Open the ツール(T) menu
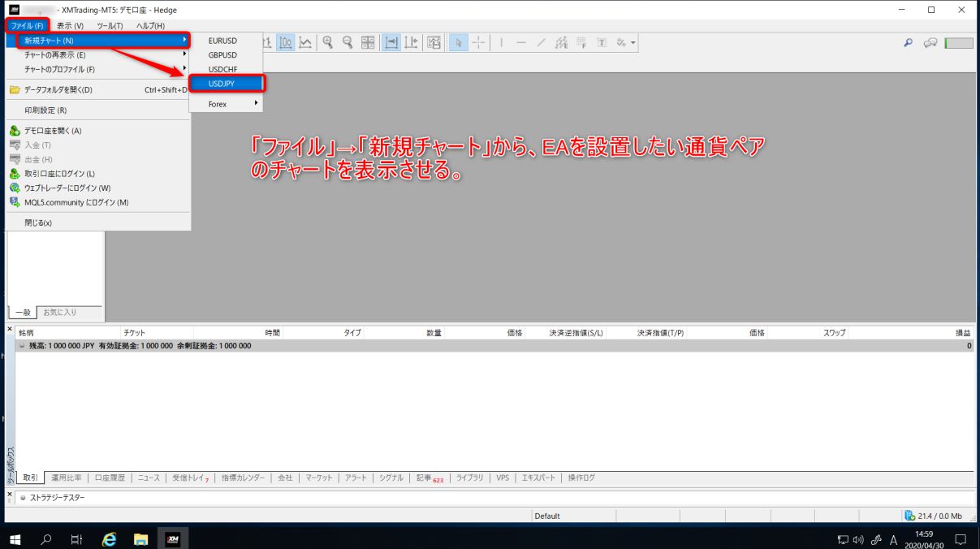The image size is (980, 549). click(x=110, y=26)
